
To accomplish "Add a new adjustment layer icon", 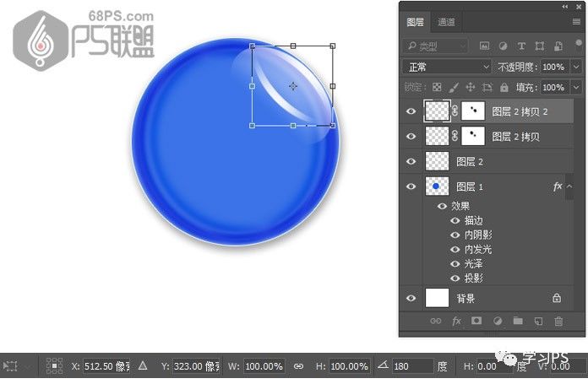I will click(497, 322).
